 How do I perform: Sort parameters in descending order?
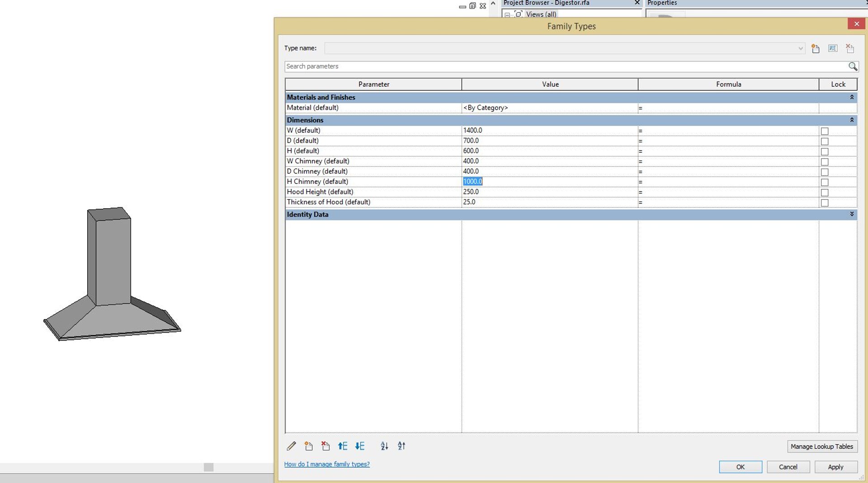point(401,446)
